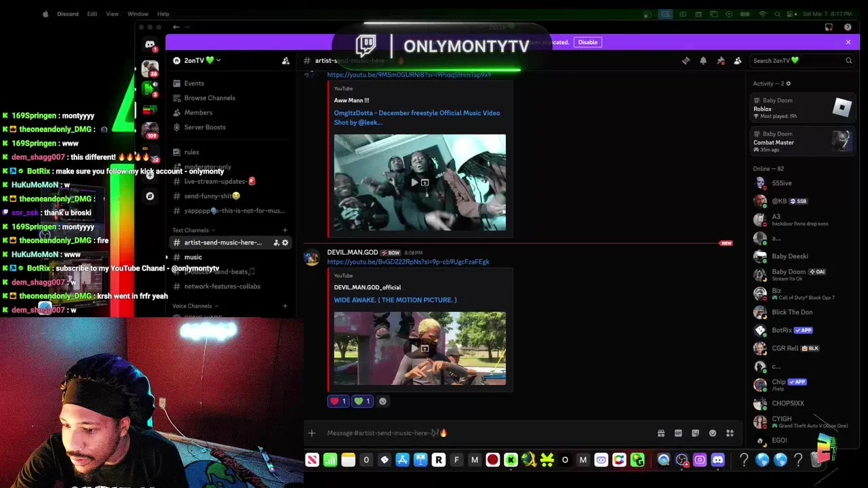Viewport: 868px width, 488px height.
Task: Dismiss the purple banner with X
Action: click(848, 42)
